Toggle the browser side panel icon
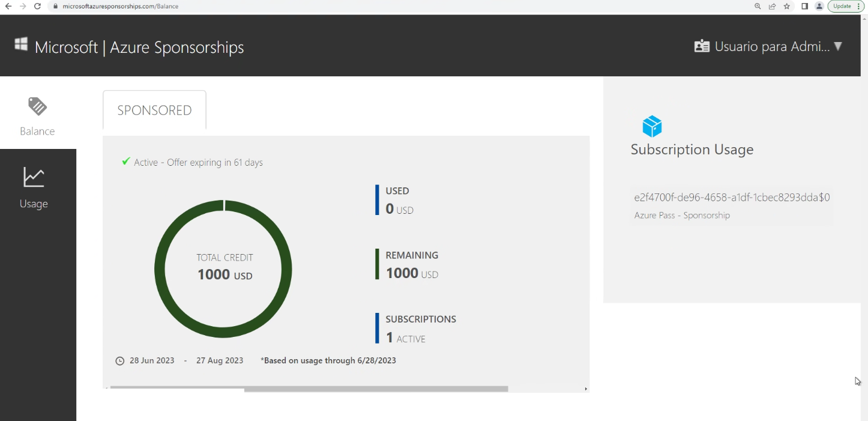This screenshot has width=868, height=421. pos(804,7)
